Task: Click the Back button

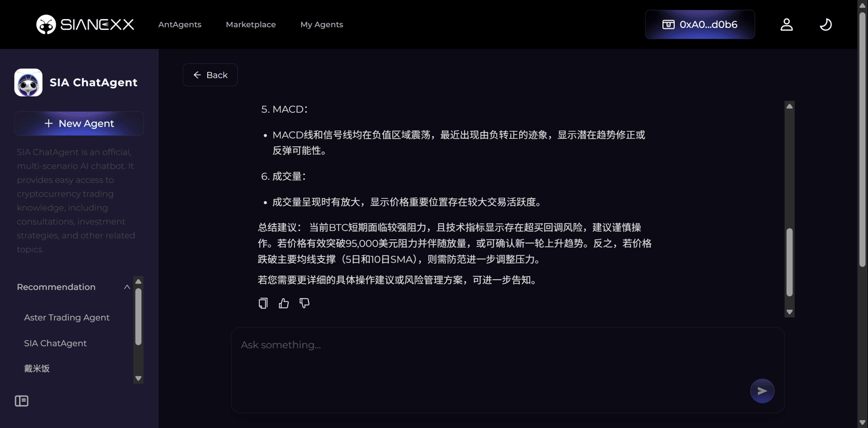Action: coord(210,75)
